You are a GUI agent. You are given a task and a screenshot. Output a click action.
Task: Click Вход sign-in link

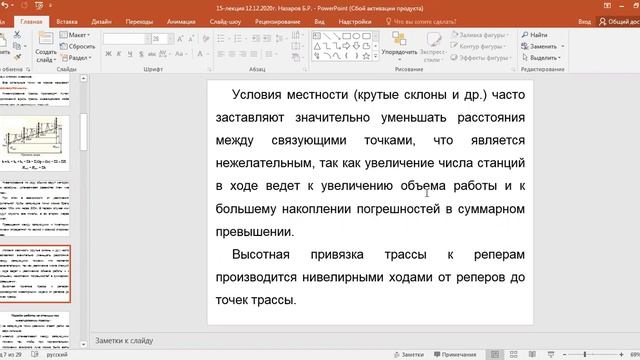[584, 22]
